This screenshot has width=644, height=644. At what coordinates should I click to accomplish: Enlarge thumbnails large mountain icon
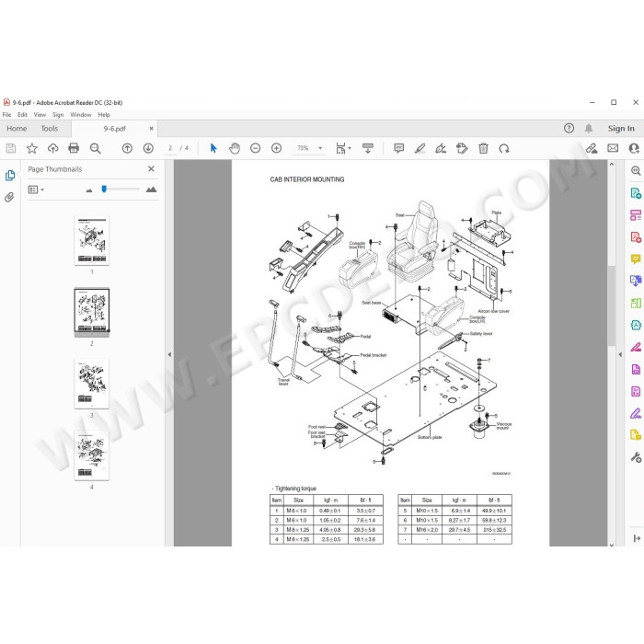(x=151, y=190)
